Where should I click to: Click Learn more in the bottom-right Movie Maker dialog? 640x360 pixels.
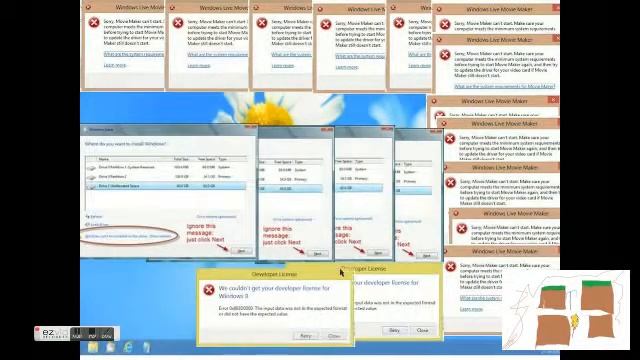471,309
